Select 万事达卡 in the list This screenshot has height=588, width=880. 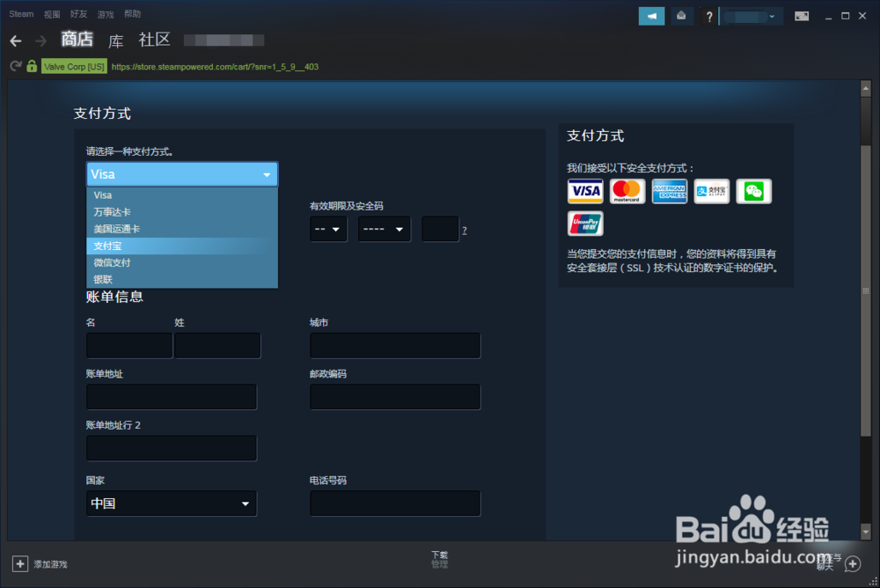click(x=182, y=212)
